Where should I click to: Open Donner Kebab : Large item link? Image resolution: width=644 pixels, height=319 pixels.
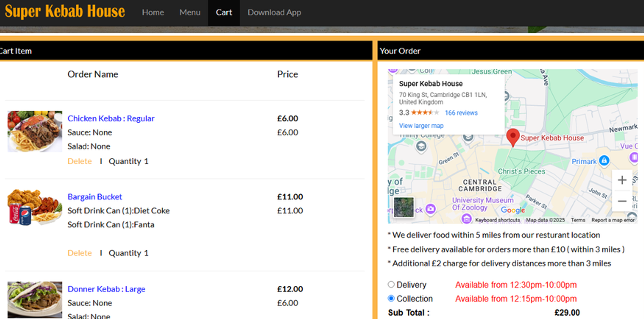106,289
